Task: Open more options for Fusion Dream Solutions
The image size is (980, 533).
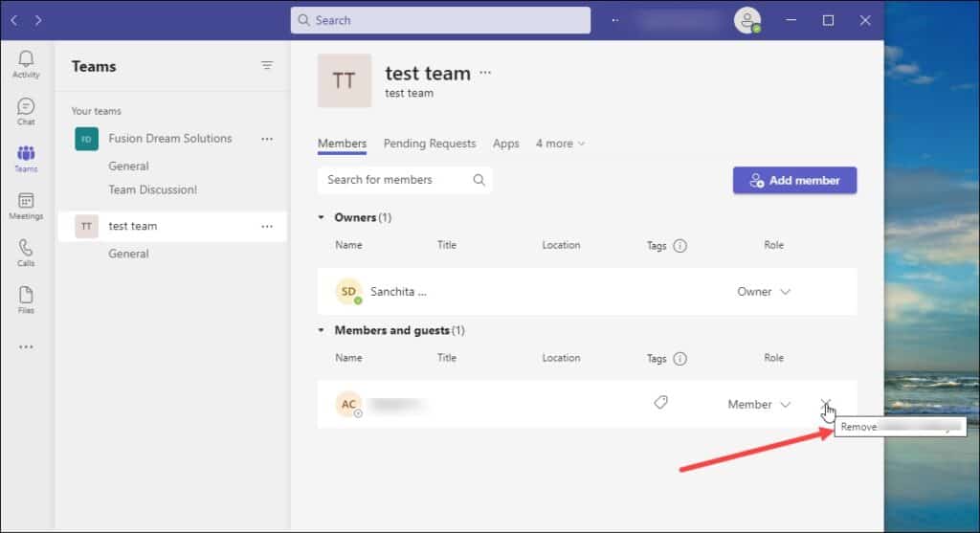Action: coord(267,139)
